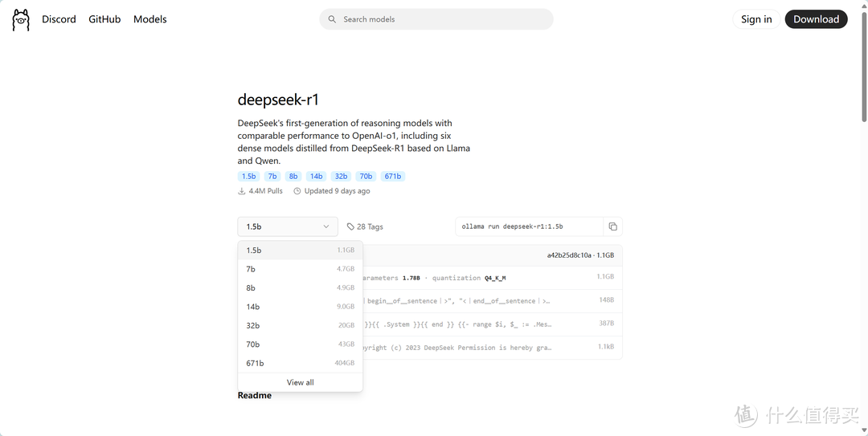
Task: Click the clock icon beside Updated 9 days ago
Action: click(x=297, y=191)
